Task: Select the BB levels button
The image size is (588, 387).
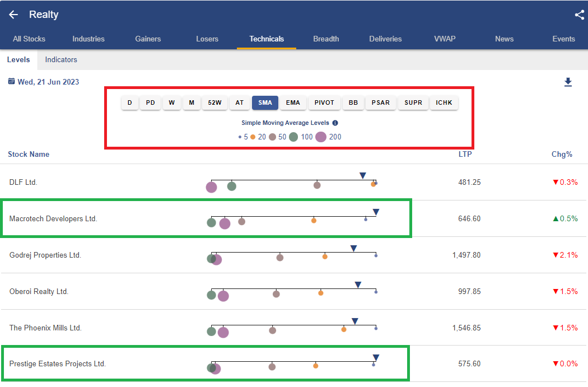Action: (x=353, y=102)
